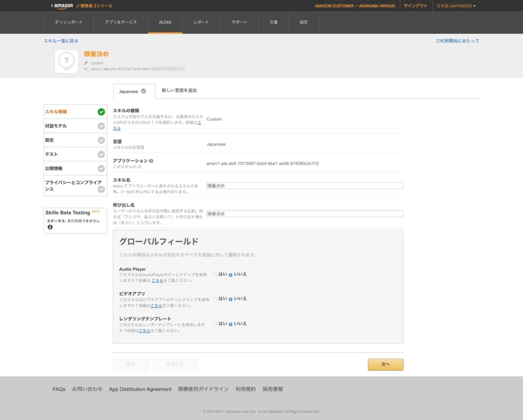Open the ダッシュボード nav tab

click(69, 22)
